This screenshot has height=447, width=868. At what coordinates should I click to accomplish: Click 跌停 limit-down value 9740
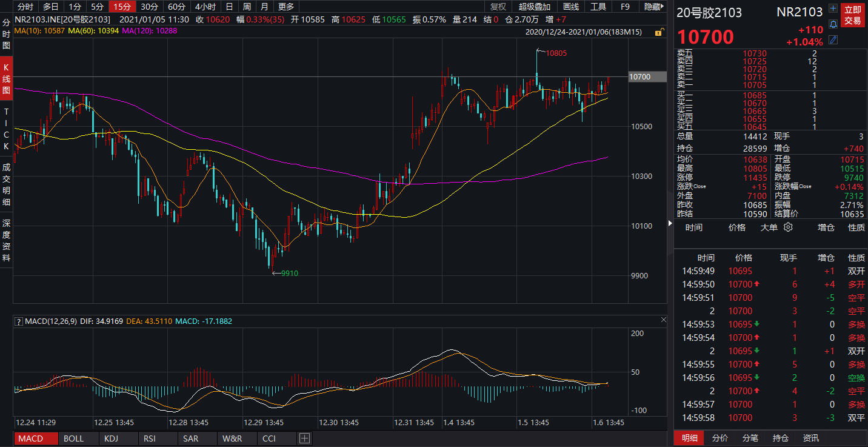853,178
